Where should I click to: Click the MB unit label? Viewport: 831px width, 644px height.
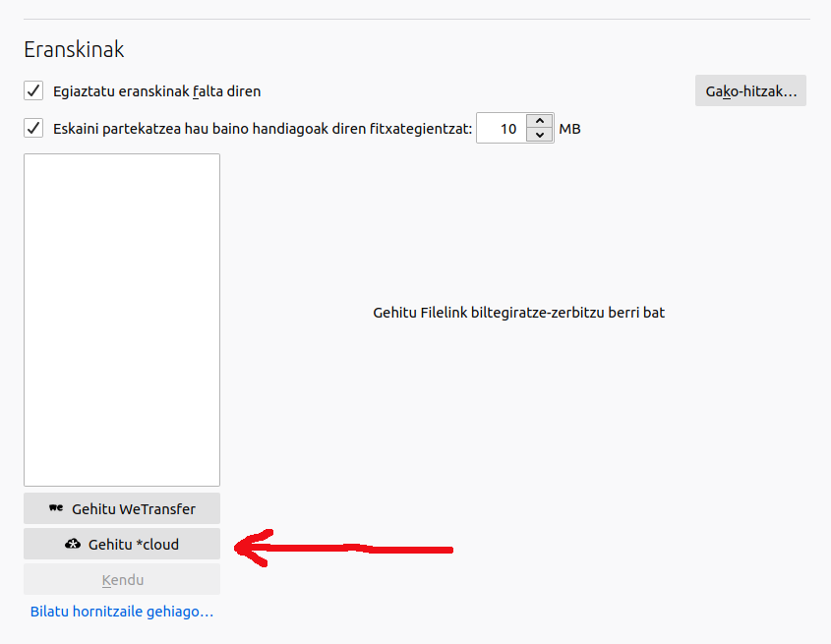[569, 129]
